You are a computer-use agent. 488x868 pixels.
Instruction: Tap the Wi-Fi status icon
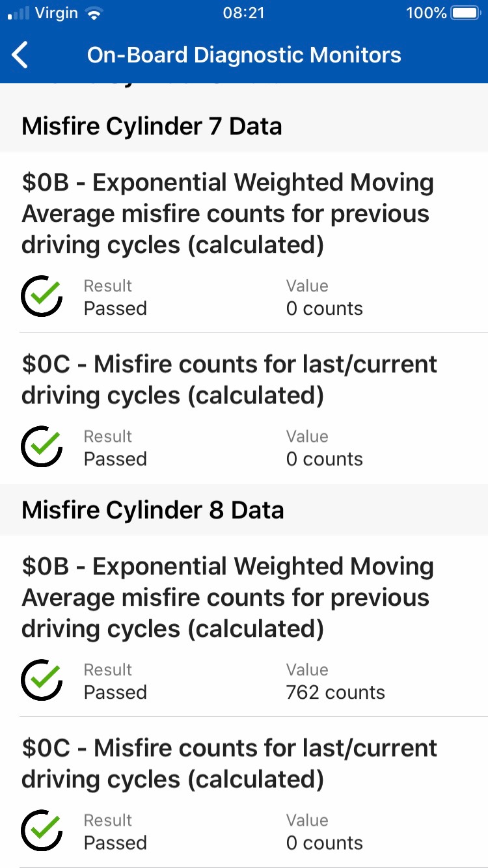tap(95, 14)
